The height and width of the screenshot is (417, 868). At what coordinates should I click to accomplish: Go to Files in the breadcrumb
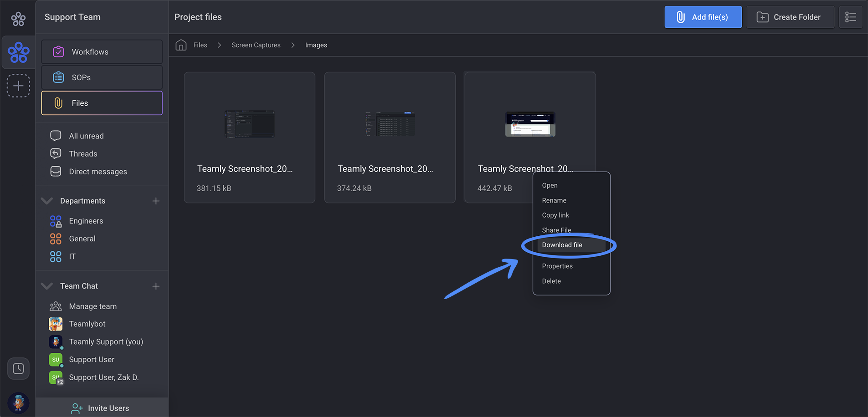click(200, 45)
